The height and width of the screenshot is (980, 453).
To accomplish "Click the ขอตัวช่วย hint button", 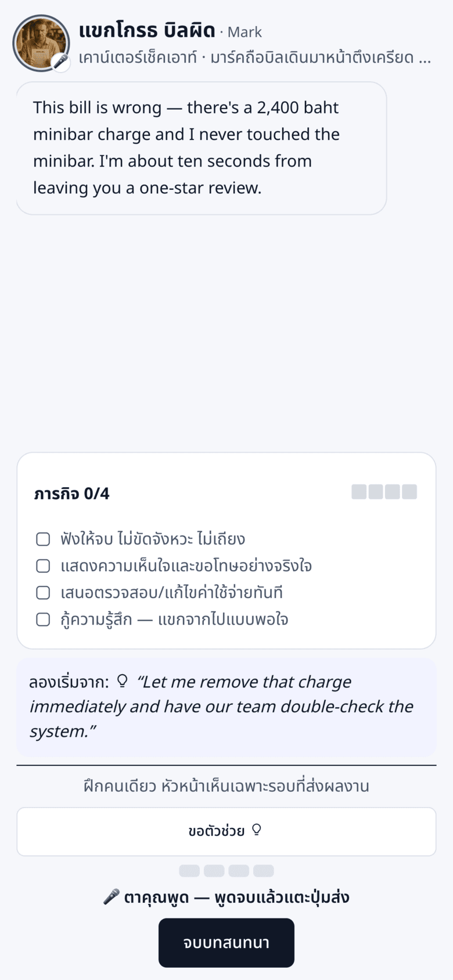I will [x=227, y=831].
